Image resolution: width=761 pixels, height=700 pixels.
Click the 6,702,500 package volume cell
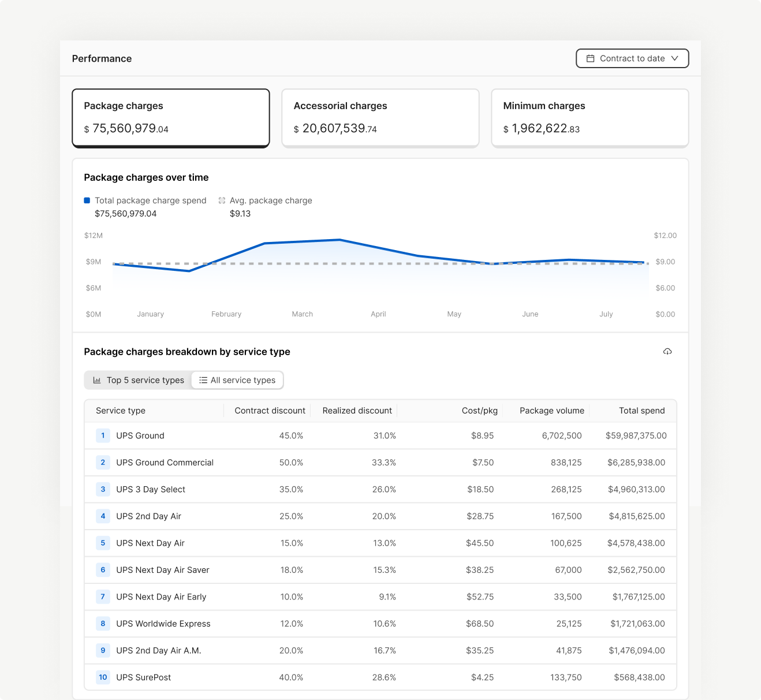pyautogui.click(x=562, y=435)
